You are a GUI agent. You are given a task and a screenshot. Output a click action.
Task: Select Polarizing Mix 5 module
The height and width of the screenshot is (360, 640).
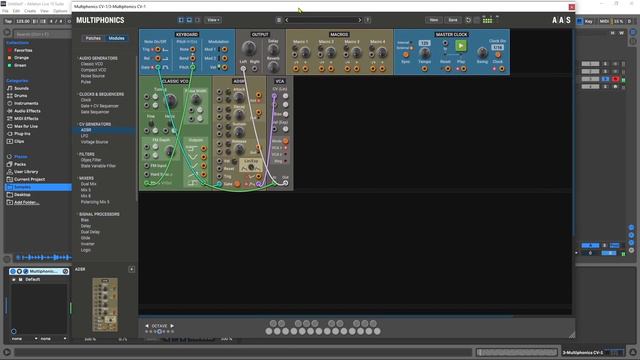pos(95,202)
